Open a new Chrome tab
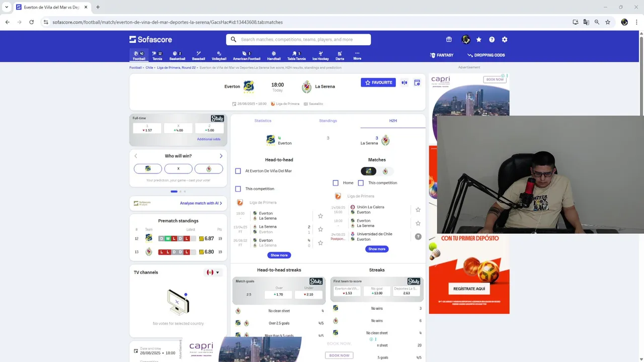644x362 pixels. 98,7
